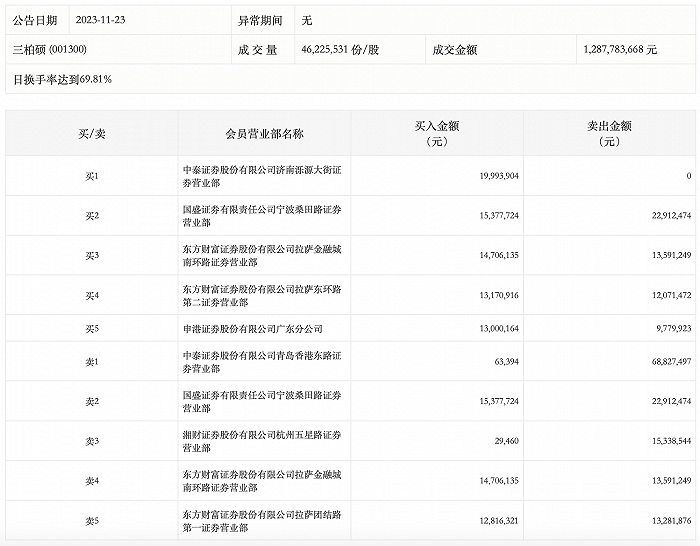Click the 公告日期 label
The height and width of the screenshot is (546, 700).
[x=35, y=21]
